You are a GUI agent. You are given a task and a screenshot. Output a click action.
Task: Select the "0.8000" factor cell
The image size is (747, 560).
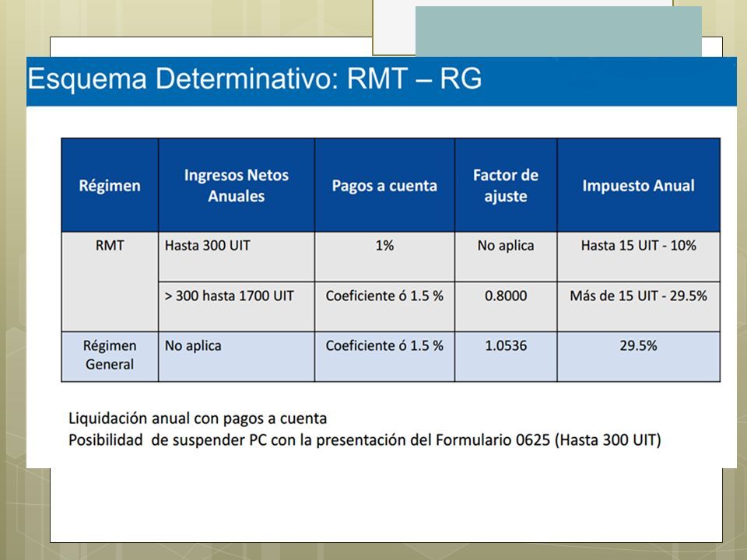point(506,306)
